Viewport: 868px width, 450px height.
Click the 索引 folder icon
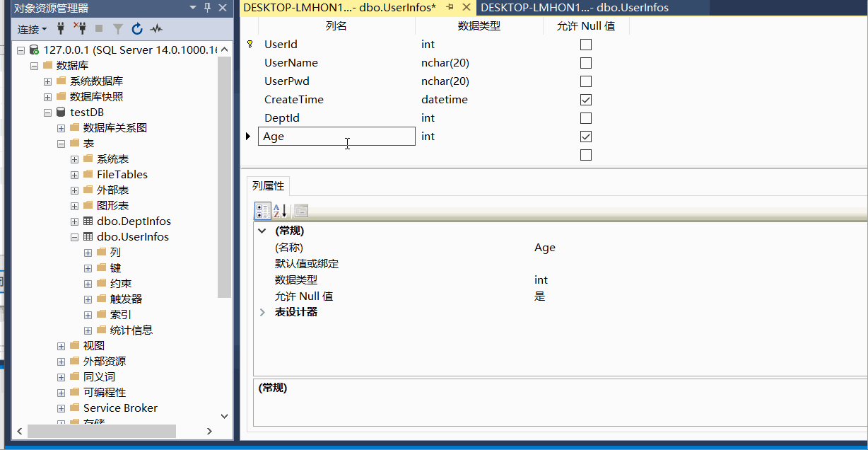tap(101, 315)
